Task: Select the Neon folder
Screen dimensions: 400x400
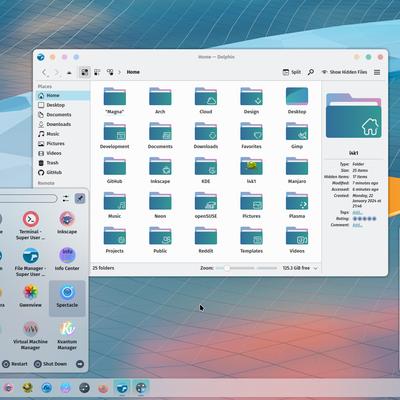Action: 160,205
